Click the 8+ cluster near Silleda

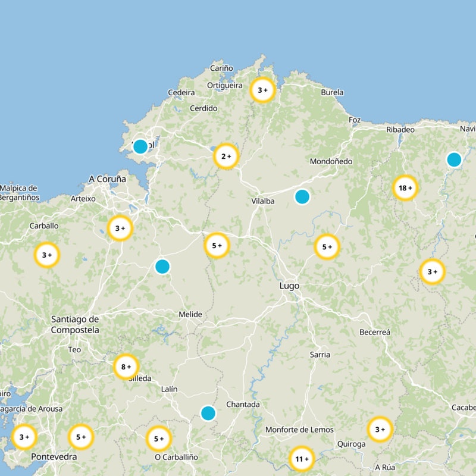point(126,367)
